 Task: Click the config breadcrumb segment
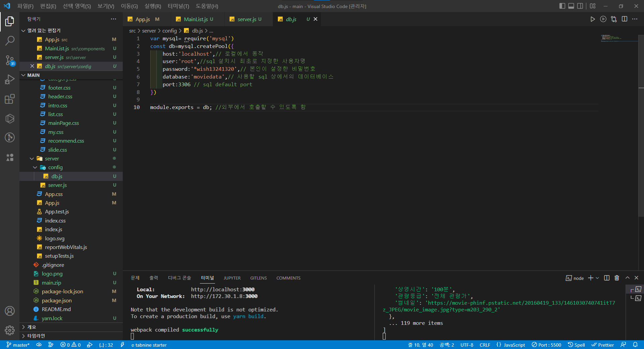(x=169, y=31)
